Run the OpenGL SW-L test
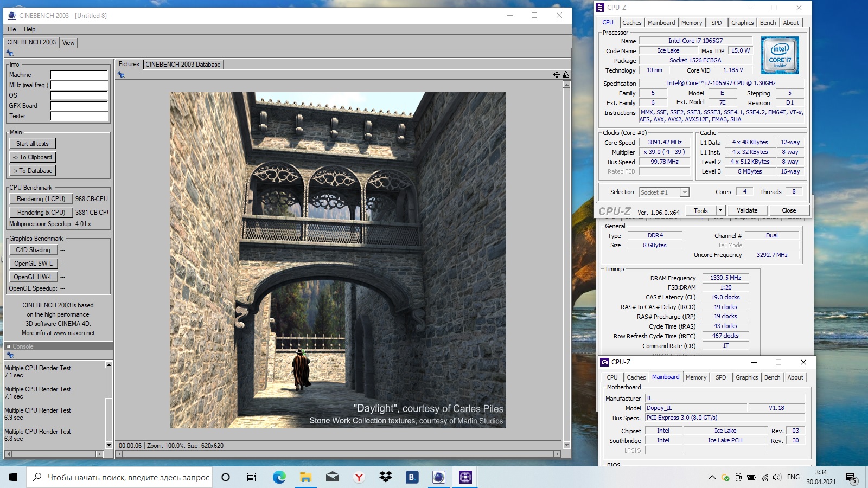Screen dimensions: 868x488 (33, 264)
